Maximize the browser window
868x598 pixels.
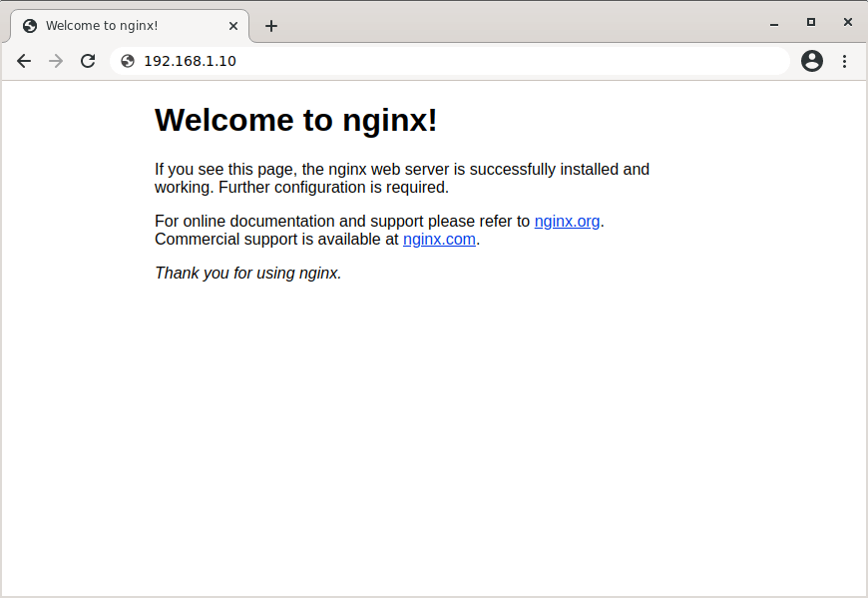[x=811, y=22]
